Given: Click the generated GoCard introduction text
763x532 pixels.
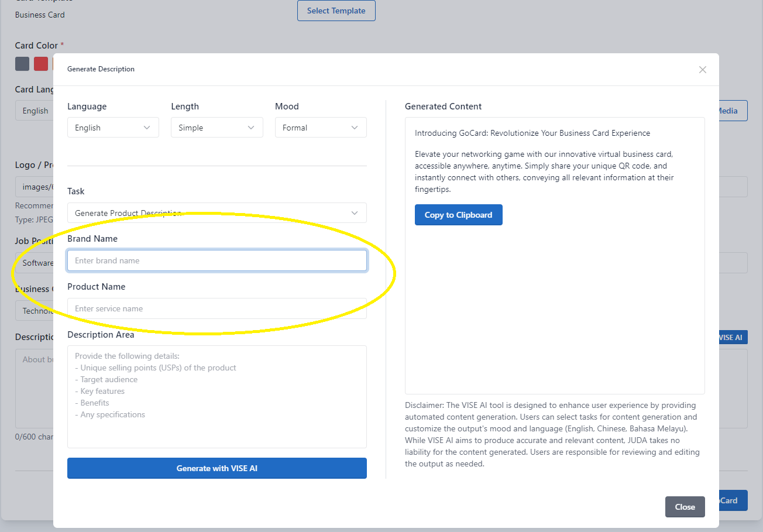Looking at the screenshot, I should pos(532,133).
